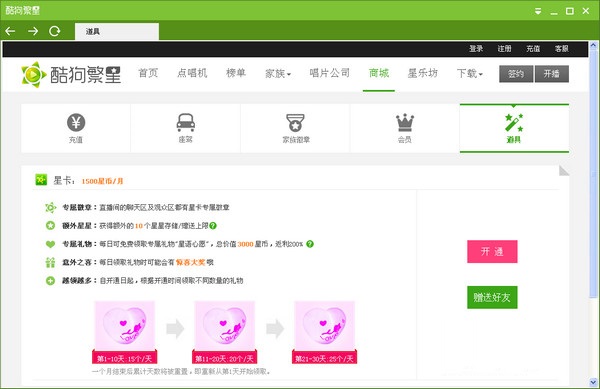Viewport: 600px width, 389px height.
Task: Click the 专属礼物 heart icon
Action: [x=51, y=244]
